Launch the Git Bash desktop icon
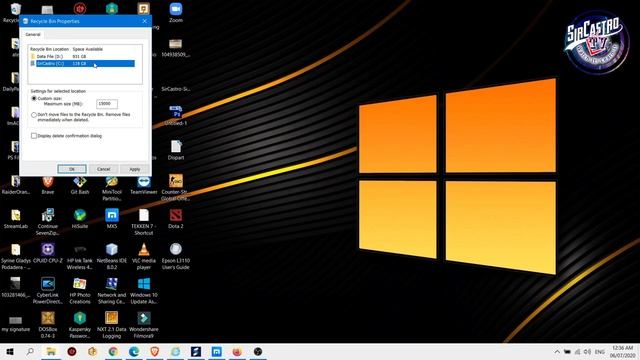 pos(80,185)
